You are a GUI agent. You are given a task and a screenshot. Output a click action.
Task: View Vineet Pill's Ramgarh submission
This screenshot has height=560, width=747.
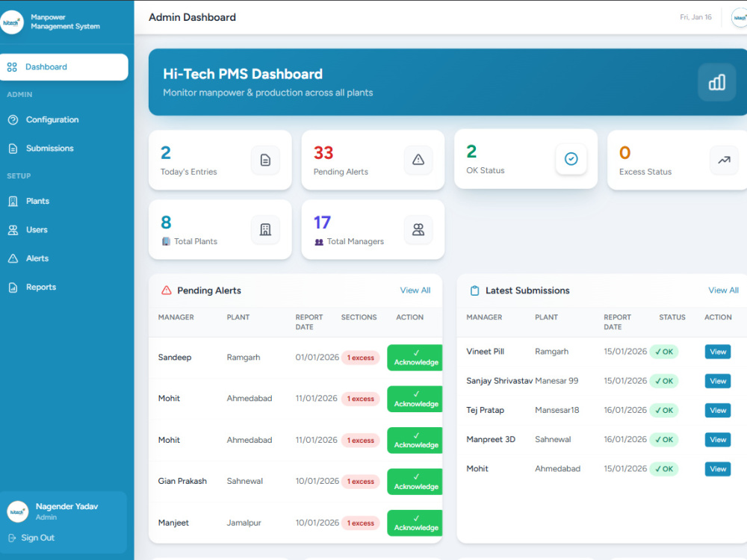(717, 352)
